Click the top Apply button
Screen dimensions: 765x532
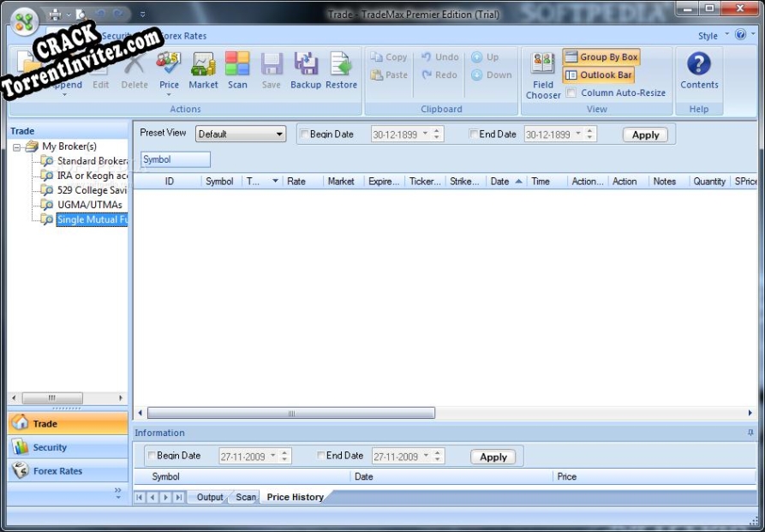645,134
